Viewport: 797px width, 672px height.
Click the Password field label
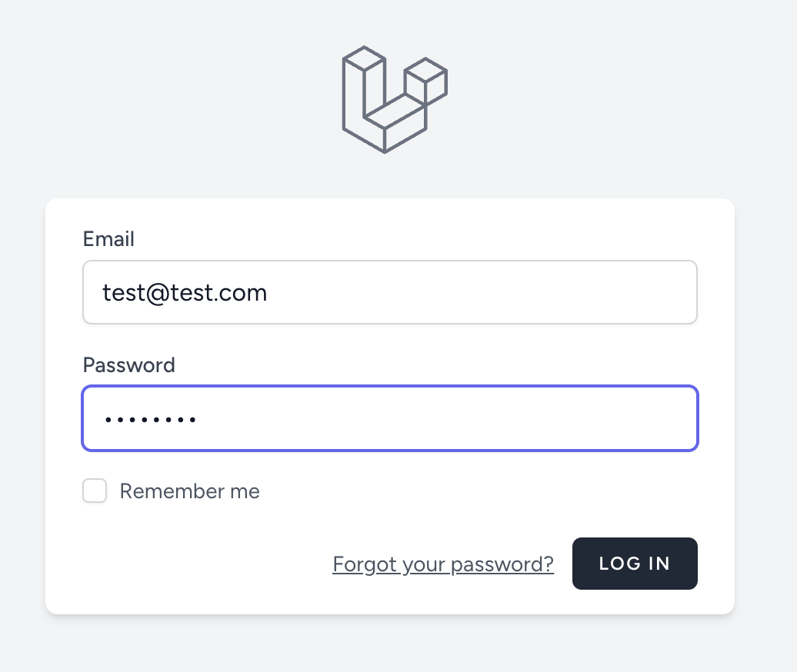click(x=128, y=364)
